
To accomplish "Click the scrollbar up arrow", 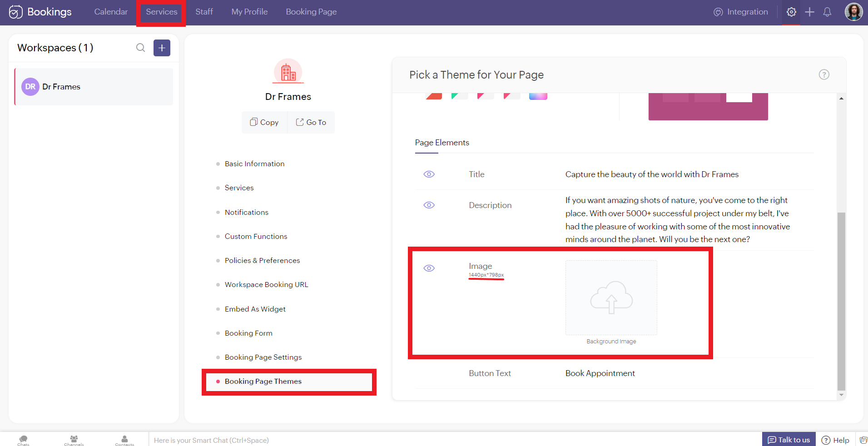I will click(841, 99).
